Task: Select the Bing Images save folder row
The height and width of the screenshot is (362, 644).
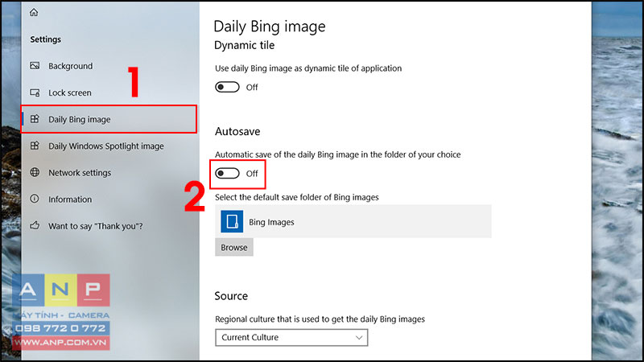Action: tap(353, 222)
